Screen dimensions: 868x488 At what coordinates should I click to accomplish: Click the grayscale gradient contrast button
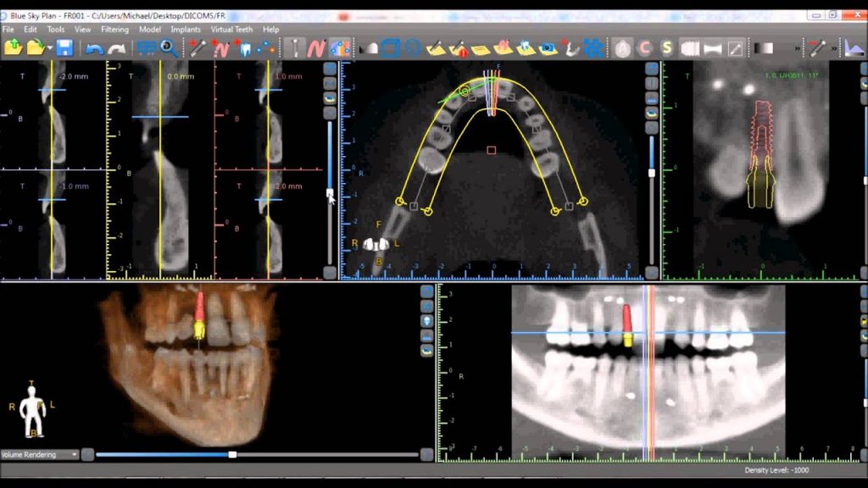(764, 48)
